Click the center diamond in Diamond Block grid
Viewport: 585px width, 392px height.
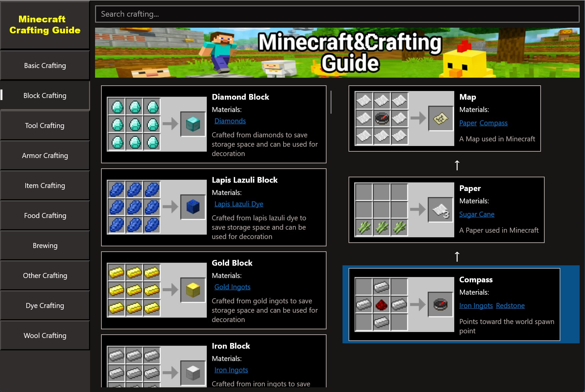click(135, 124)
